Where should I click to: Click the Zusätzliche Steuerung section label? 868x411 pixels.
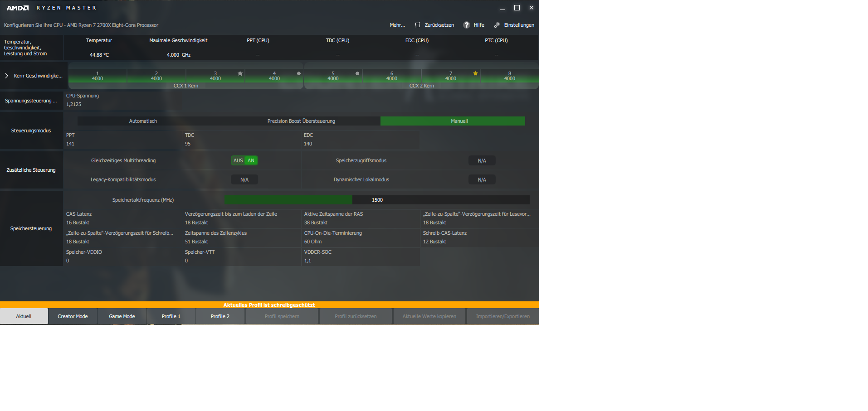click(x=31, y=170)
